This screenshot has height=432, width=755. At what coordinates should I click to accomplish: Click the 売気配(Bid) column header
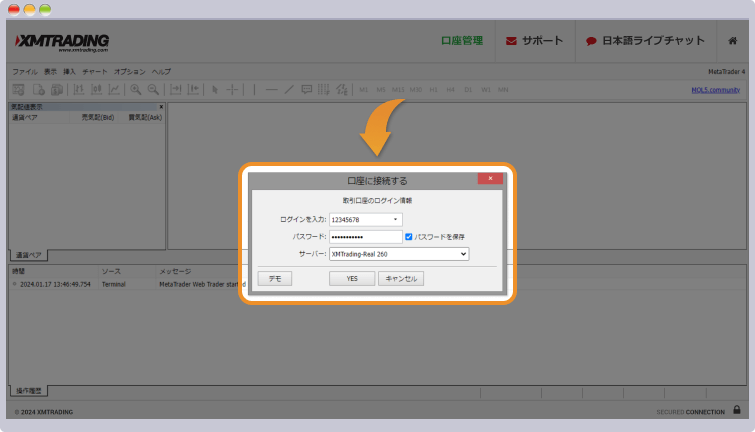coord(98,118)
